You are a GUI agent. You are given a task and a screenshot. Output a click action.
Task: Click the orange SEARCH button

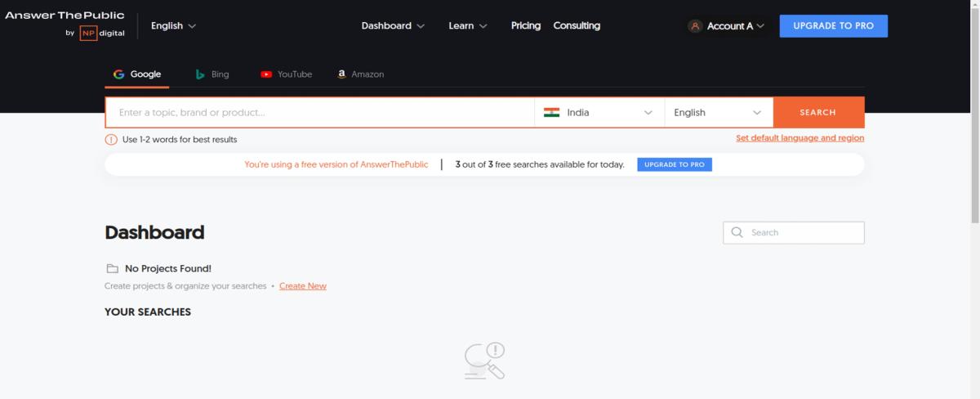click(x=818, y=113)
